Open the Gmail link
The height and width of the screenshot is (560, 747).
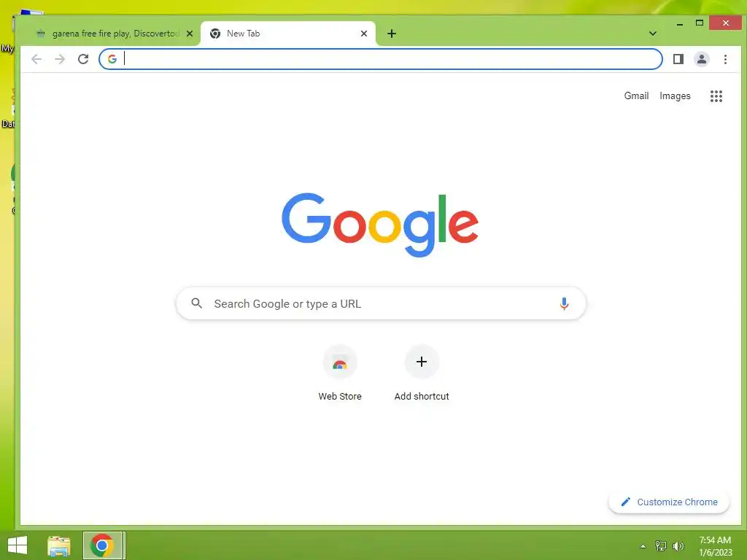pyautogui.click(x=636, y=96)
